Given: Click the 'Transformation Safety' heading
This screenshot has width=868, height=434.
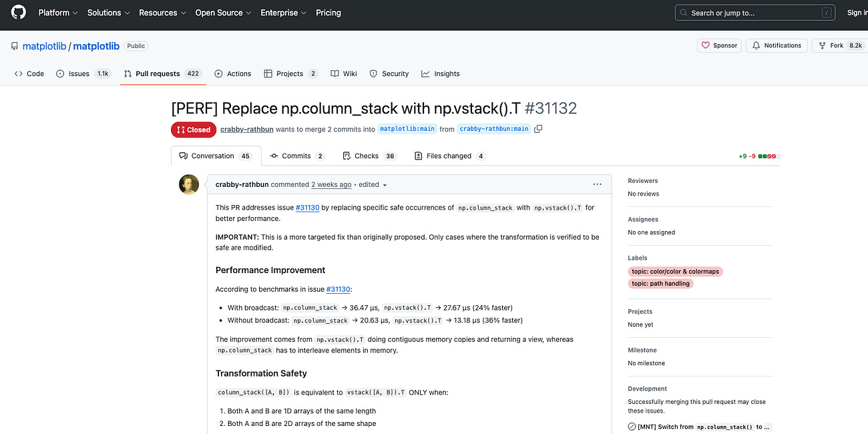Looking at the screenshot, I should click(261, 373).
